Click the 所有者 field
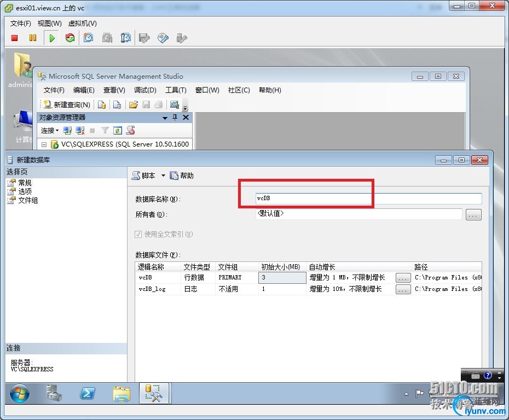Image resolution: width=509 pixels, height=420 pixels. point(358,214)
